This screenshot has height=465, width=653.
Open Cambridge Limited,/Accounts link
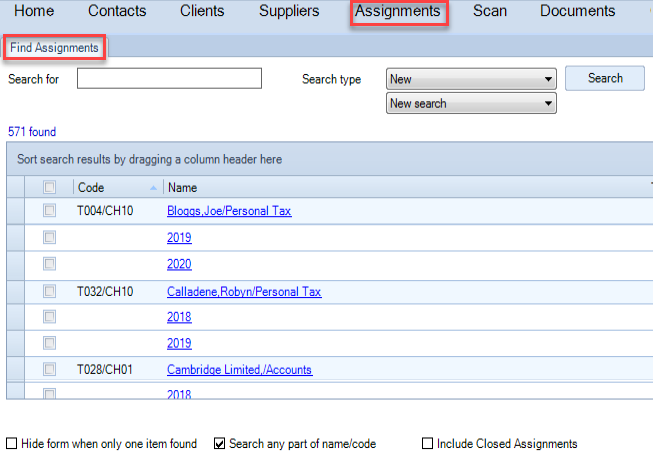click(x=239, y=370)
